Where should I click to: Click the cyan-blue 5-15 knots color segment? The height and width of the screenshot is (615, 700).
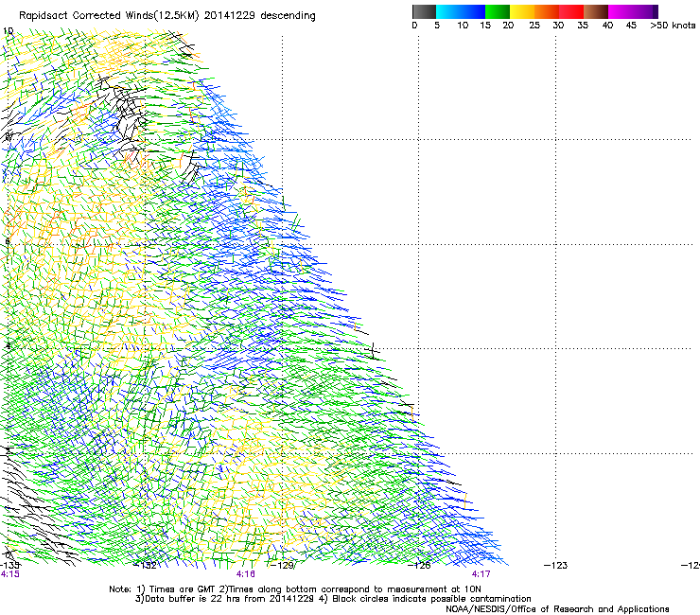coord(461,11)
